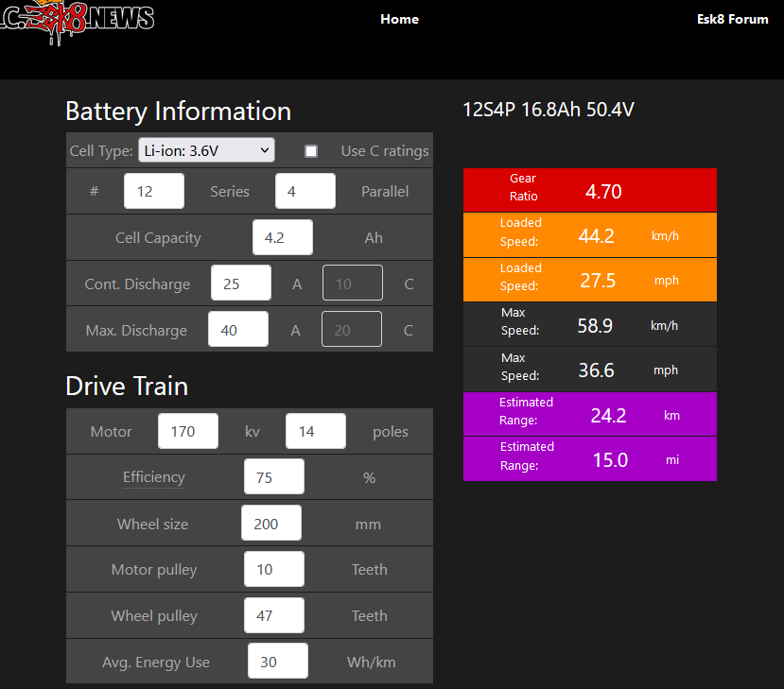This screenshot has width=784, height=689.
Task: Click the underlined Efficiency label
Action: [154, 477]
